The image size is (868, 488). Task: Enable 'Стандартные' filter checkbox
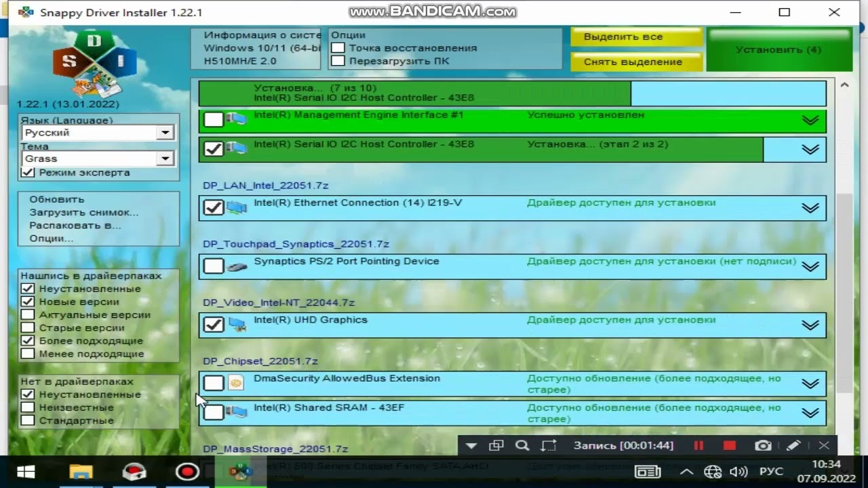pyautogui.click(x=28, y=420)
